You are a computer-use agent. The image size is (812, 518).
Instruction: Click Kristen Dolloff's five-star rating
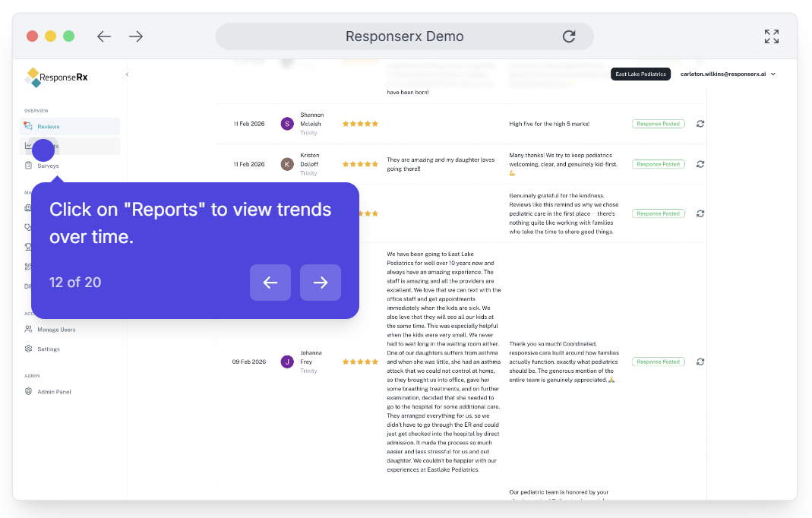361,164
